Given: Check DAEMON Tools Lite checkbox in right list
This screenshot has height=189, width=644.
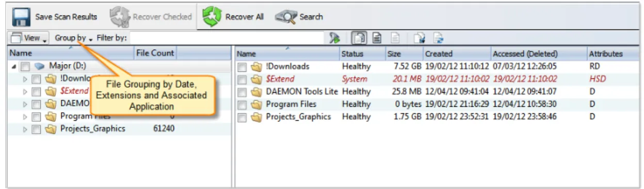Looking at the screenshot, I should pyautogui.click(x=242, y=92).
